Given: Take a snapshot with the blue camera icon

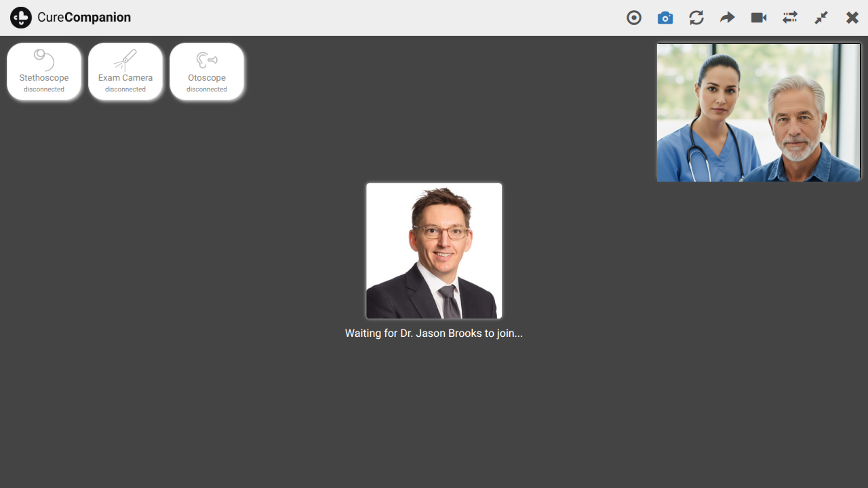Looking at the screenshot, I should click(x=665, y=18).
